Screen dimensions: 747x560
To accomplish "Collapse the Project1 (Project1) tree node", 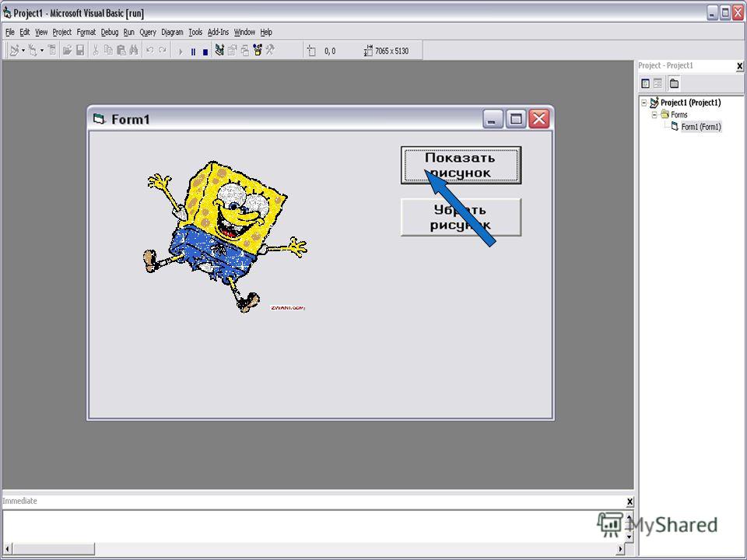I will click(644, 103).
